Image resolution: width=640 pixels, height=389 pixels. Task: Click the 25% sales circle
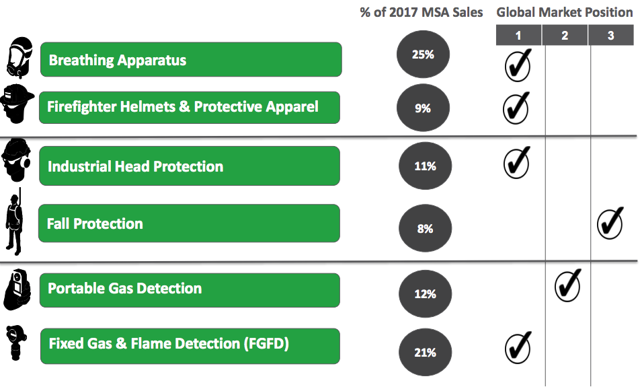pyautogui.click(x=423, y=54)
